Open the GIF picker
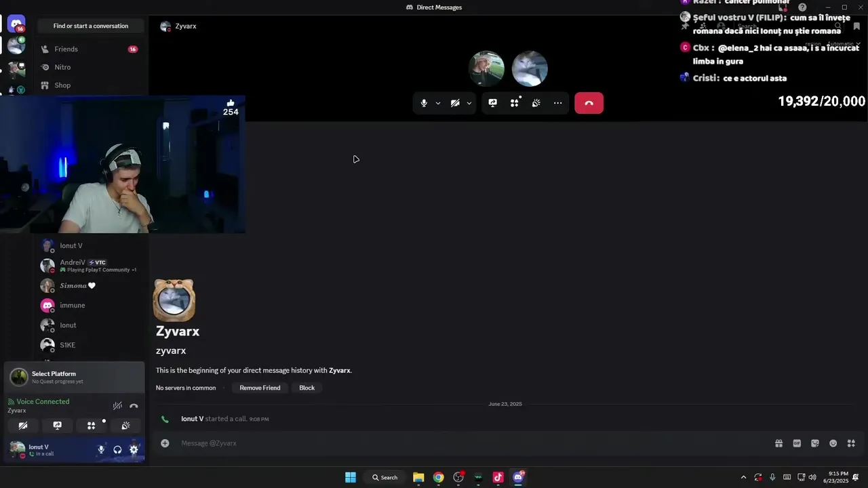The width and height of the screenshot is (868, 488). tap(797, 443)
